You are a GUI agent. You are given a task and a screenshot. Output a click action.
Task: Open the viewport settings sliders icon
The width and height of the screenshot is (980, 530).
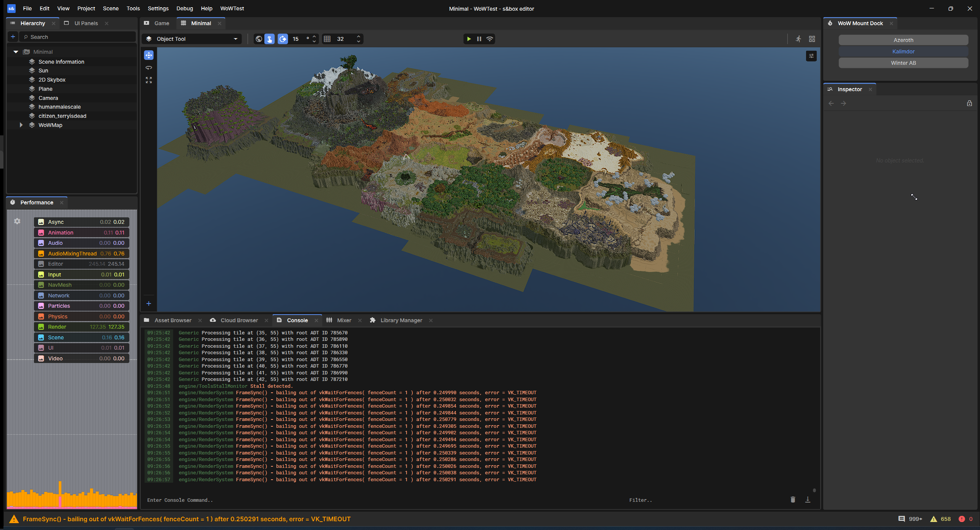811,56
